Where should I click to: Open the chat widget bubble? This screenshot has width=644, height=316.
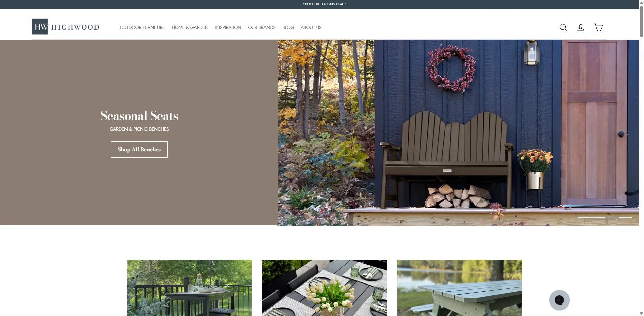pyautogui.click(x=559, y=300)
